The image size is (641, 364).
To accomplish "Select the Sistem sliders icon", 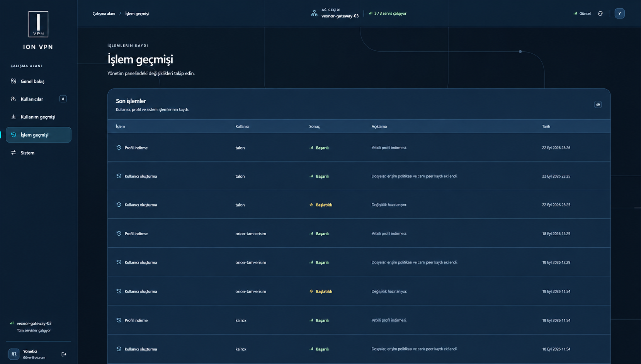I will pos(14,153).
